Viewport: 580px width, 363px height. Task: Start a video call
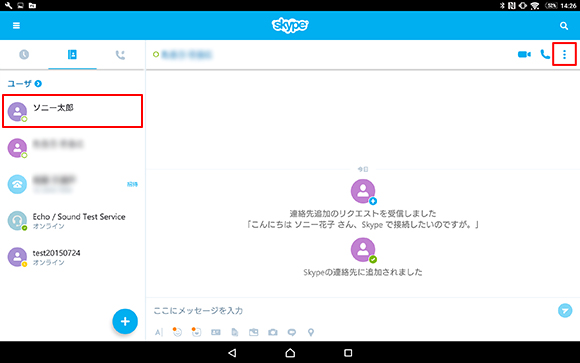click(x=524, y=54)
